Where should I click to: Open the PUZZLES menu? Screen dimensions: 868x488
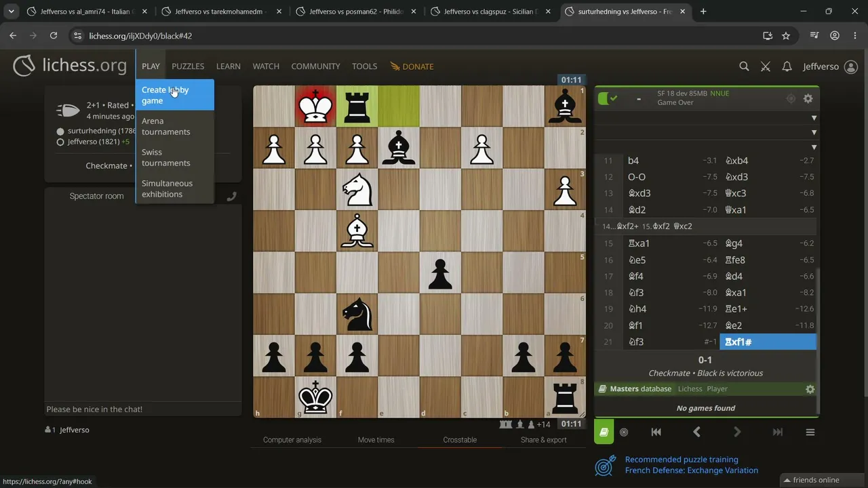[x=188, y=66]
